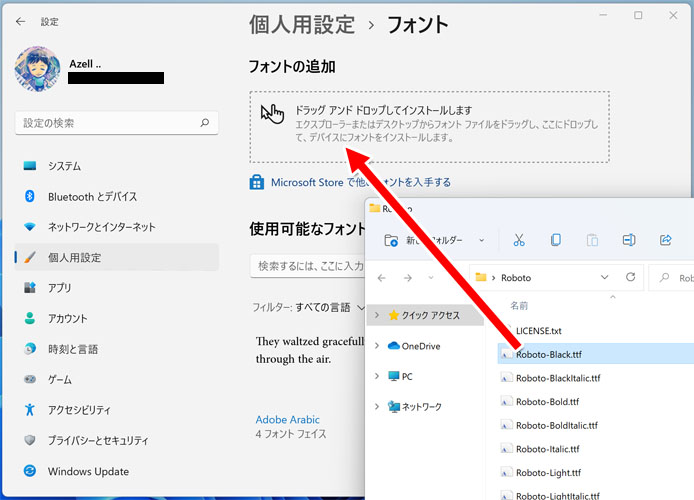Click the Windows Update sync icon
Image resolution: width=694 pixels, height=500 pixels.
pyautogui.click(x=30, y=471)
